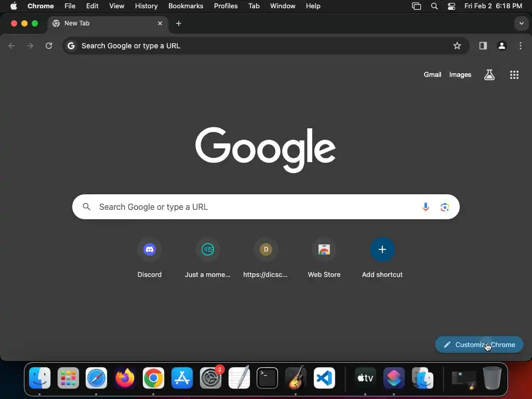Click the back navigation arrow
The height and width of the screenshot is (399, 532).
(11, 46)
